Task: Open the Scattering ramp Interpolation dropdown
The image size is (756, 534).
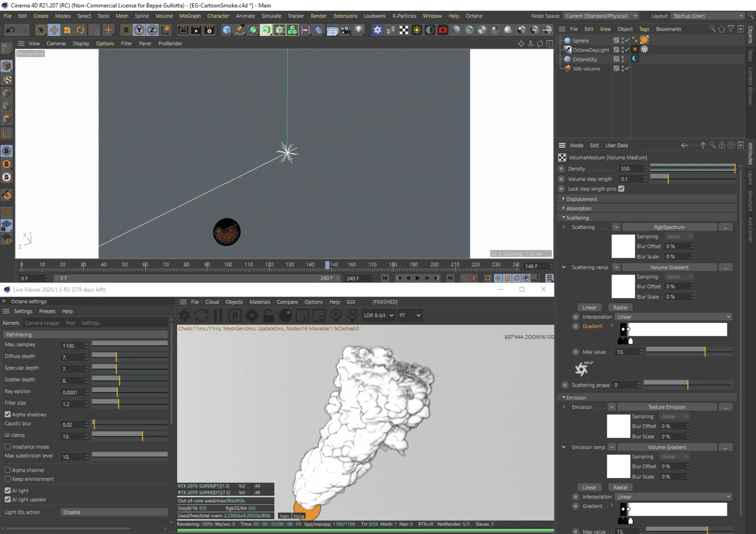Action: pyautogui.click(x=673, y=317)
